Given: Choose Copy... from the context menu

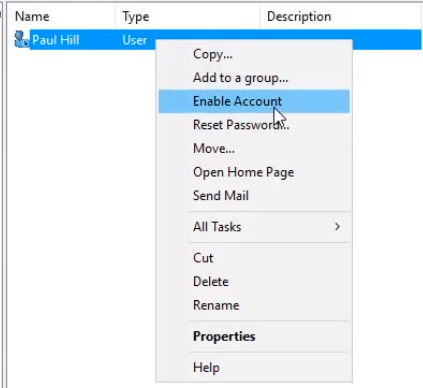Looking at the screenshot, I should click(254, 54).
